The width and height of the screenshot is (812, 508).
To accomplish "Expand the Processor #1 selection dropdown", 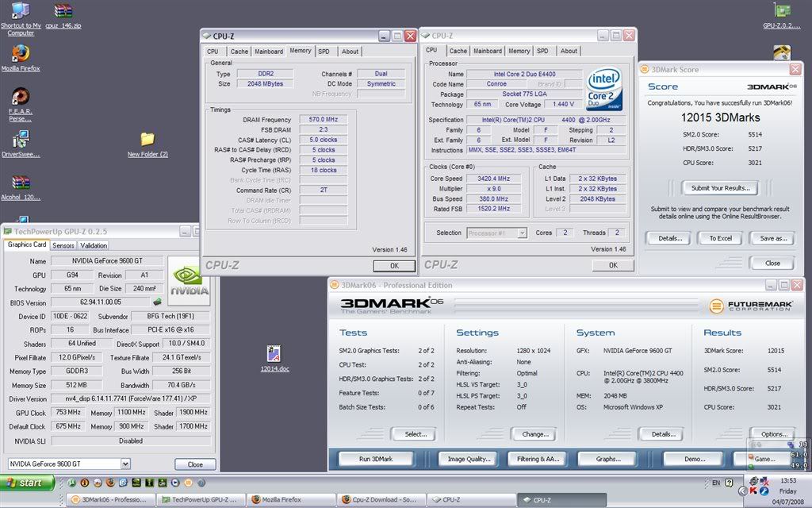I will point(522,233).
